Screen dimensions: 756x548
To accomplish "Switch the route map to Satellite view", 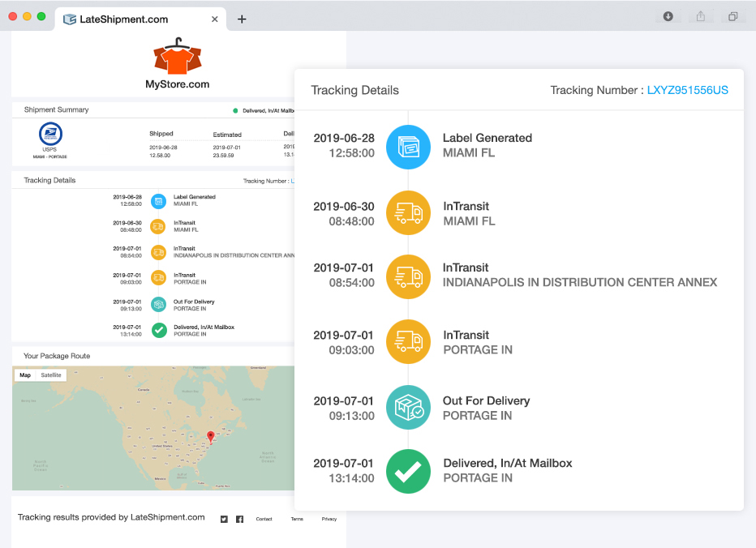I will pyautogui.click(x=51, y=375).
